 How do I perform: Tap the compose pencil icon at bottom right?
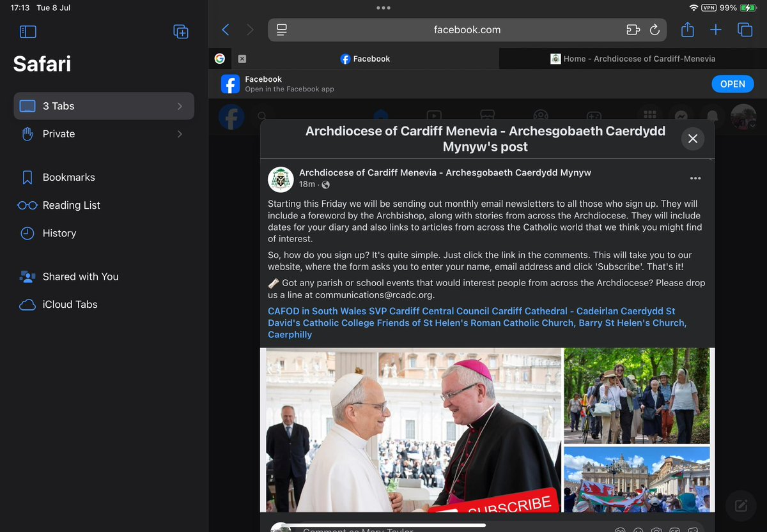tap(741, 506)
